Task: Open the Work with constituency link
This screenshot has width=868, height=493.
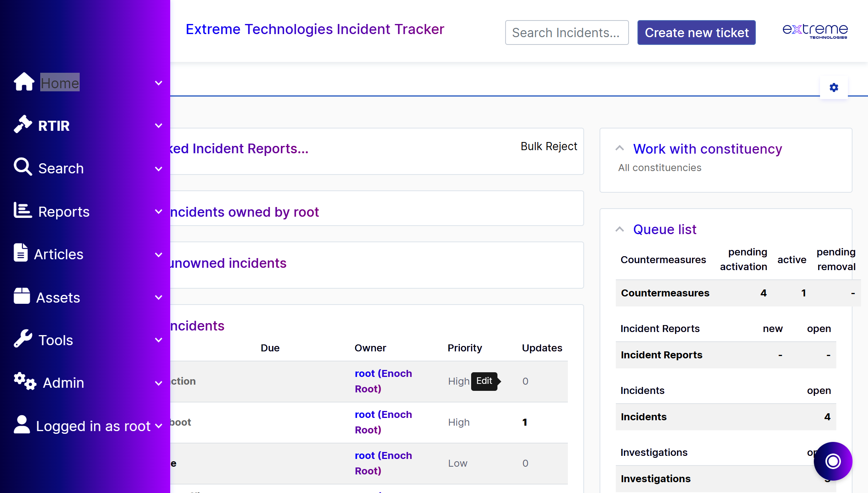Action: pyautogui.click(x=707, y=149)
